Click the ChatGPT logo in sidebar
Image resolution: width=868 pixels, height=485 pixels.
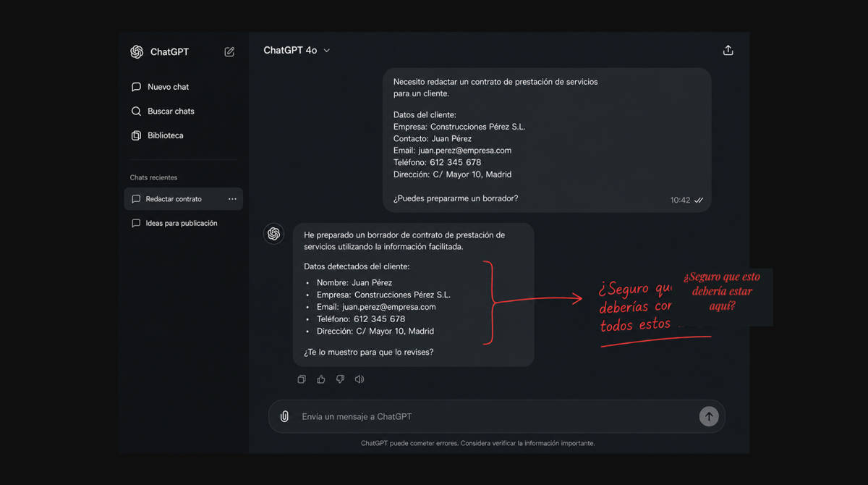tap(137, 52)
